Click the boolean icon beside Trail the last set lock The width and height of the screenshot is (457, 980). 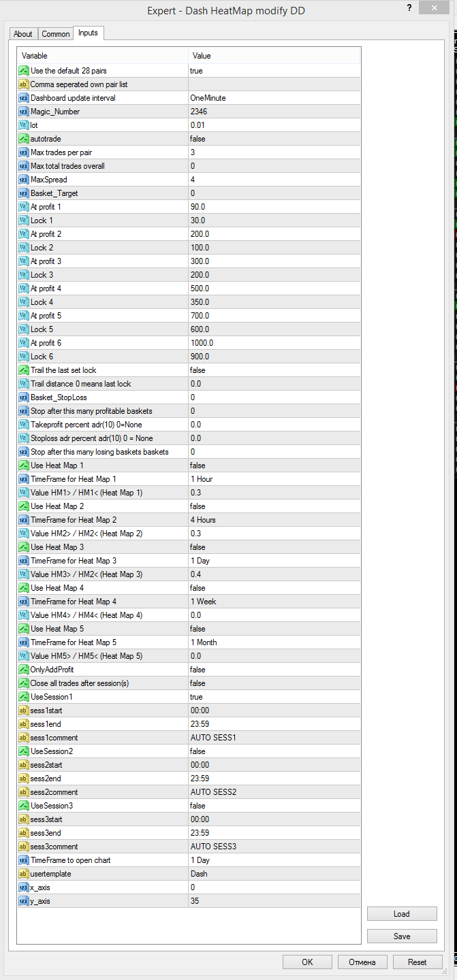(24, 370)
